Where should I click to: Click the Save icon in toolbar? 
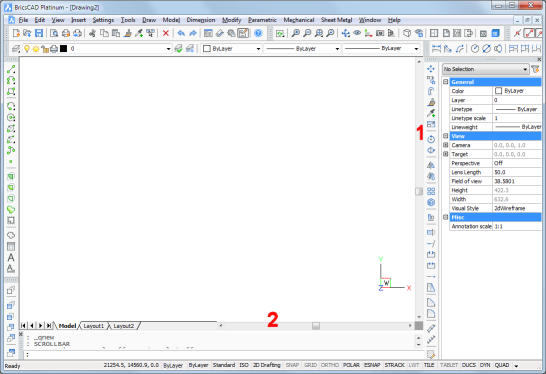[39, 33]
